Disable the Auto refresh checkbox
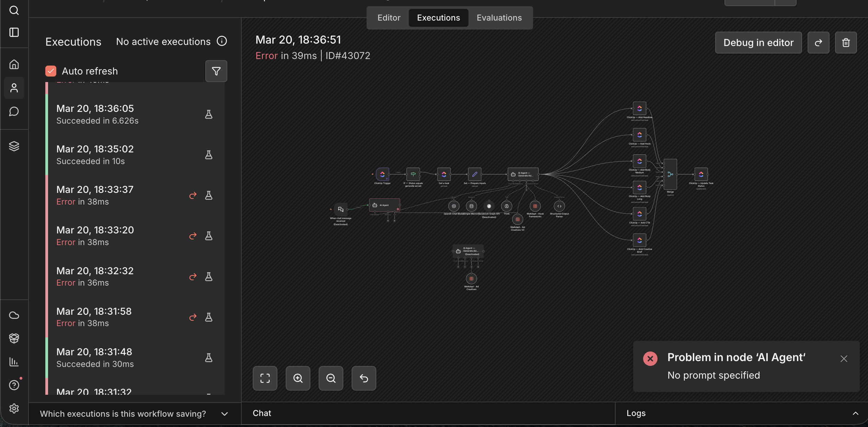The height and width of the screenshot is (427, 868). [x=51, y=71]
